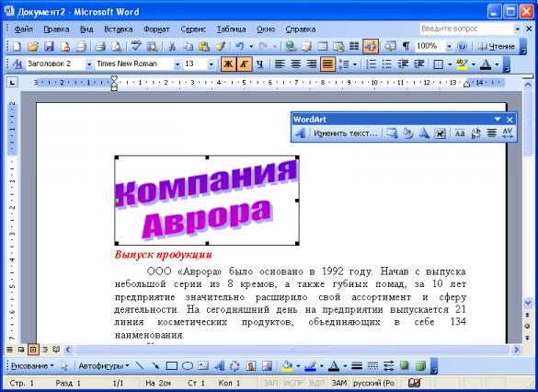538x392 pixels.
Task: Select the Компания Аврора WordArt object
Action: click(207, 201)
